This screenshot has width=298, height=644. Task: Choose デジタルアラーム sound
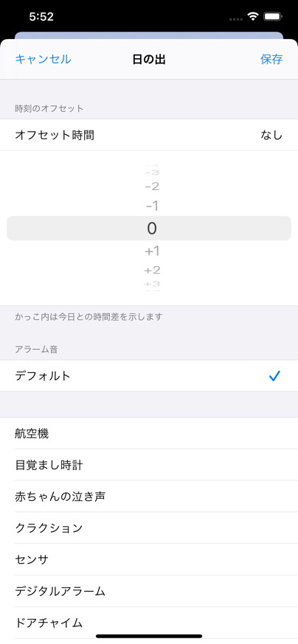coord(149,592)
